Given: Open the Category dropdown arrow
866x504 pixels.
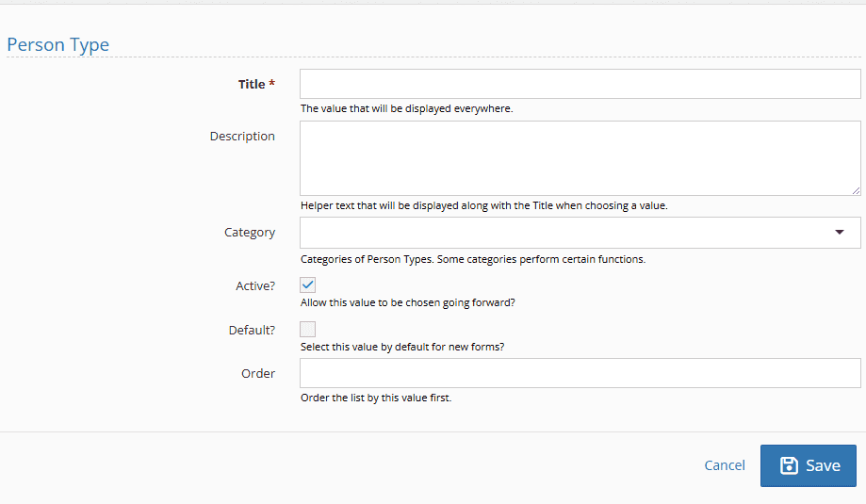Looking at the screenshot, I should [x=840, y=233].
